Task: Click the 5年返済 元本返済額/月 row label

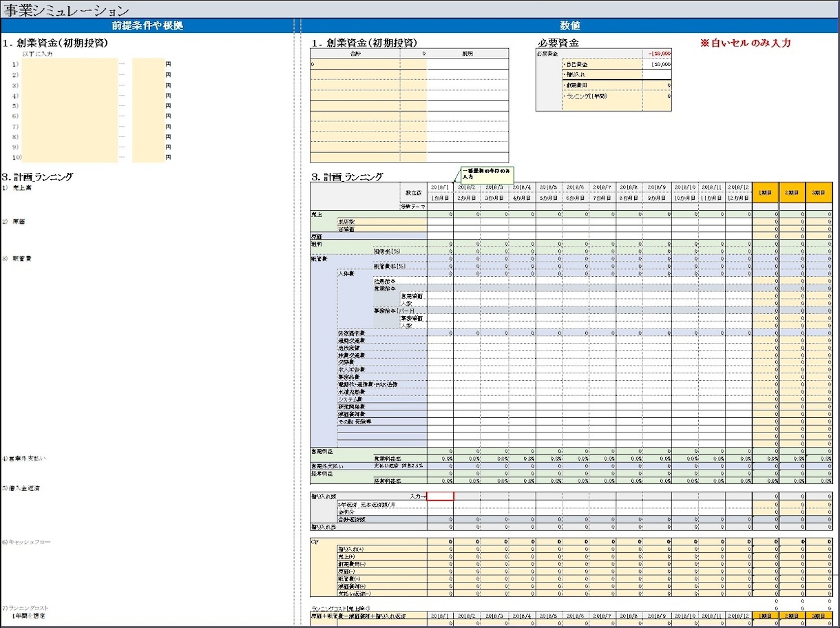Action: [x=382, y=504]
